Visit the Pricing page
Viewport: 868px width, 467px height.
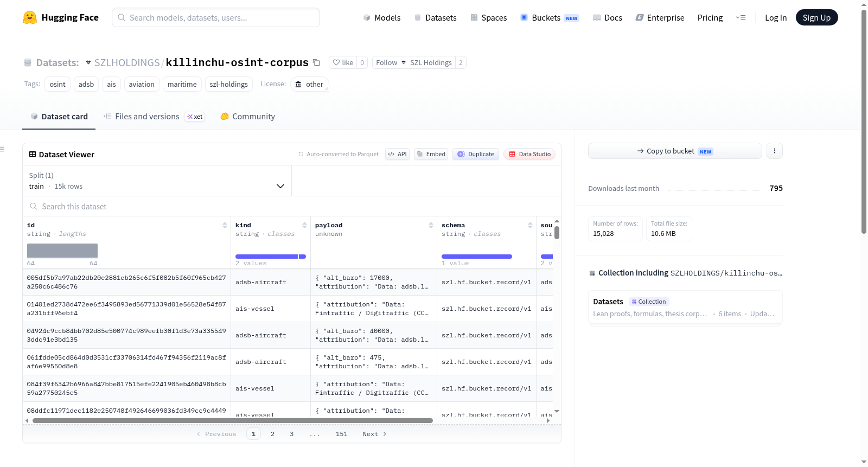(710, 17)
